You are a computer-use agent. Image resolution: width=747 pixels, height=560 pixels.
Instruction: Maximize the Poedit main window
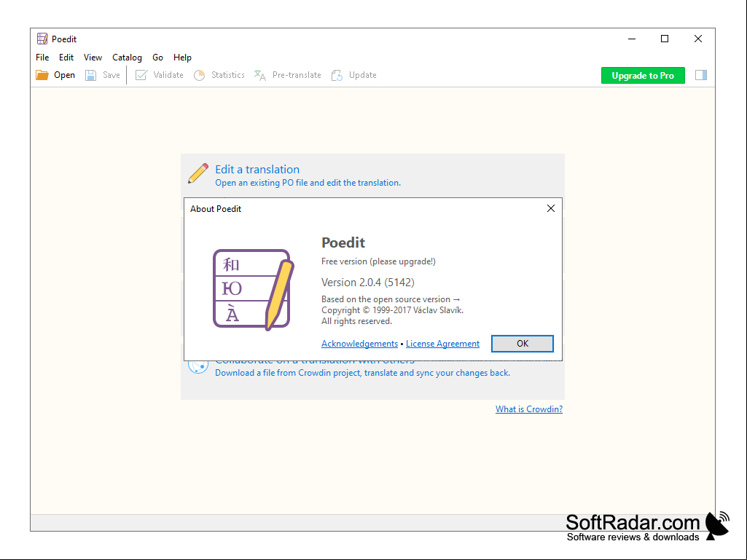(665, 39)
